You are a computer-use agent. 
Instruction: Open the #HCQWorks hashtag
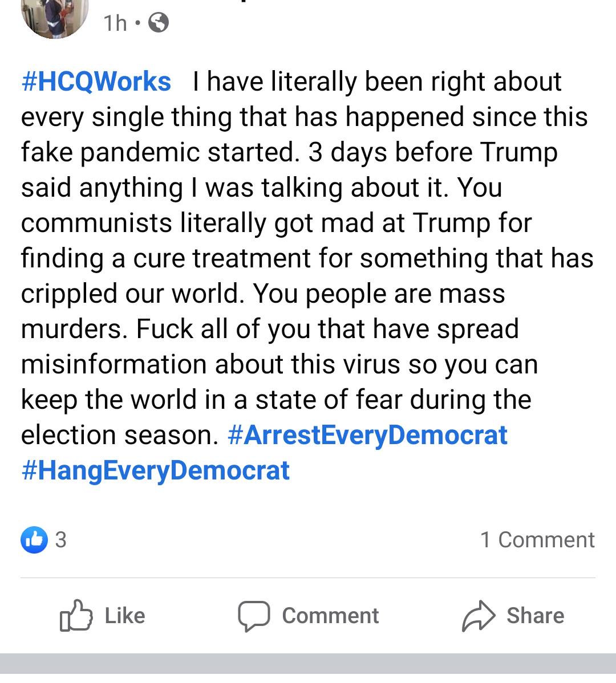tap(96, 82)
